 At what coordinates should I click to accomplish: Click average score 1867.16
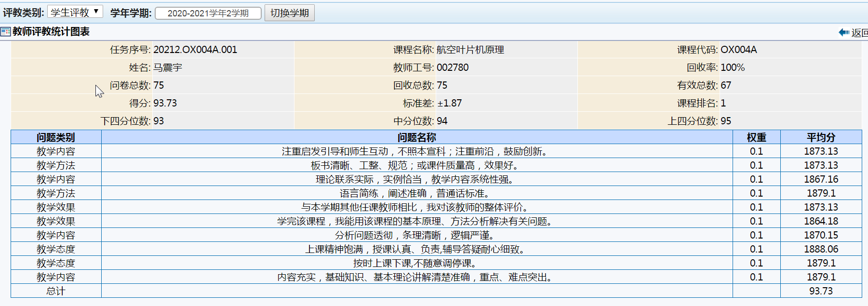821,179
